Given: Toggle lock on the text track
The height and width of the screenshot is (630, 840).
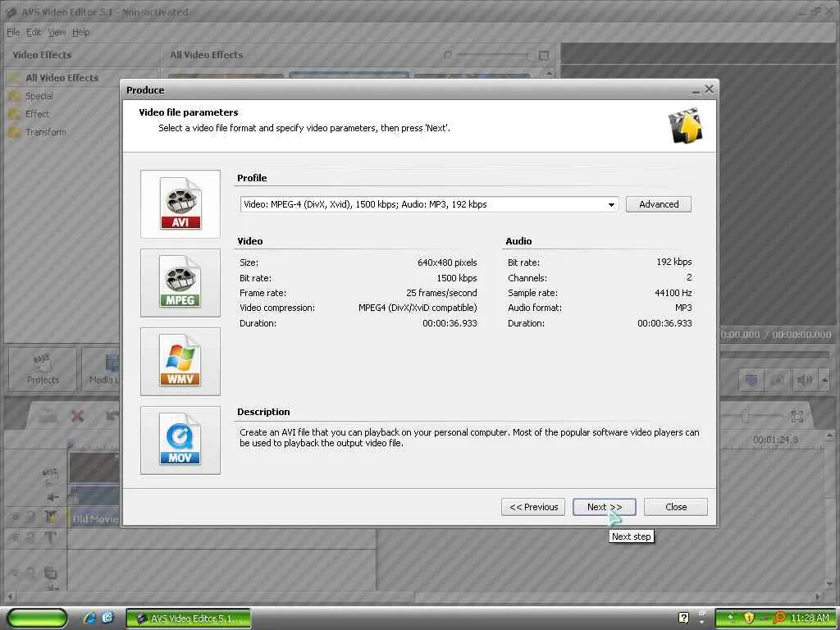Looking at the screenshot, I should point(30,537).
